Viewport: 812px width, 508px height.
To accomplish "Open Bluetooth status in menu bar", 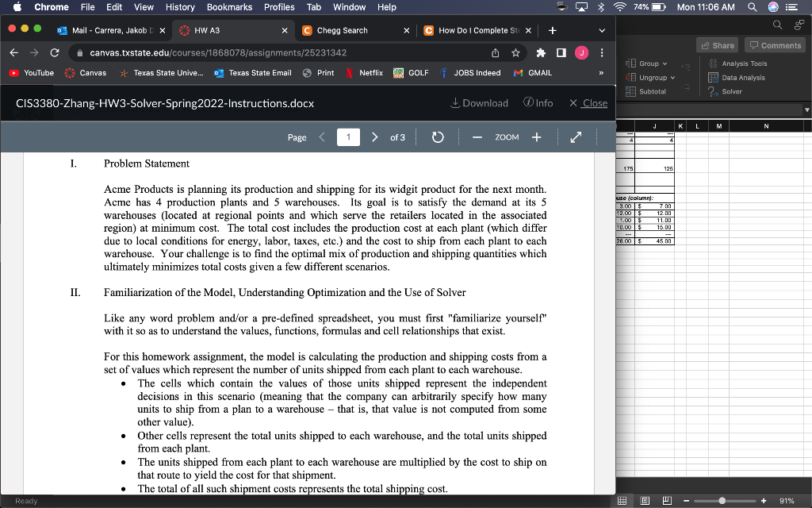I will coord(601,6).
